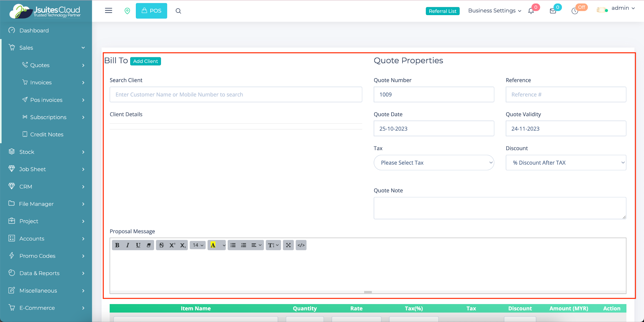Viewport: 644px width, 322px height.
Task: Insert an unordered bullet list
Action: [x=233, y=245]
